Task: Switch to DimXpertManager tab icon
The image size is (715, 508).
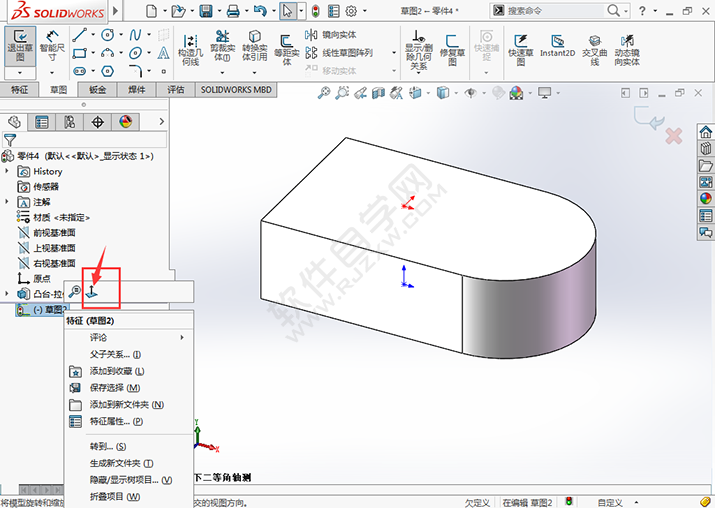Action: pyautogui.click(x=98, y=122)
